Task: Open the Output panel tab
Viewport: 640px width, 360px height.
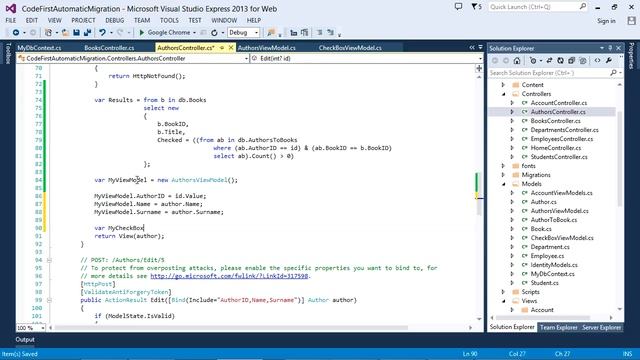Action: pos(25,339)
